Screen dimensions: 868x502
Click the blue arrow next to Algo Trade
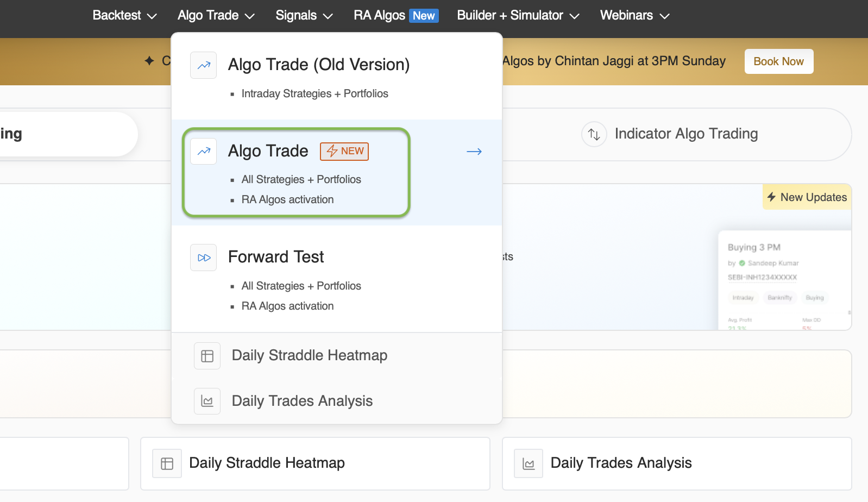[x=474, y=152]
